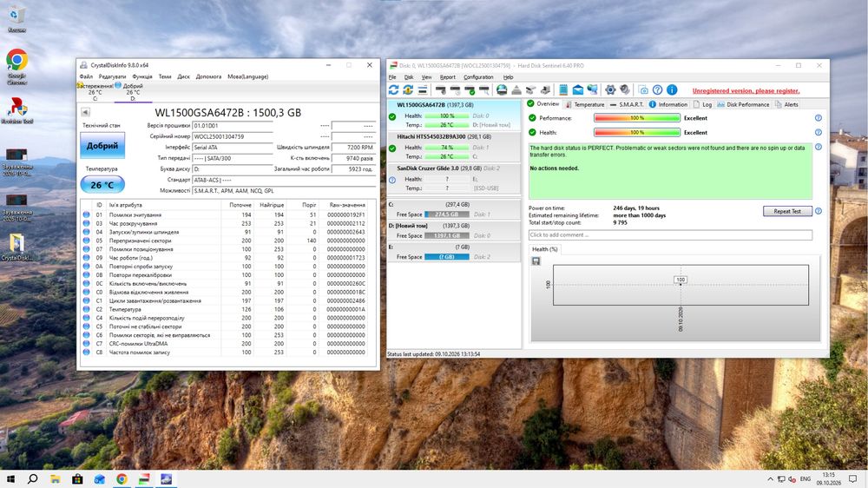Switch to the Alerts tab
Screen dimensions: 868x488
coord(786,104)
